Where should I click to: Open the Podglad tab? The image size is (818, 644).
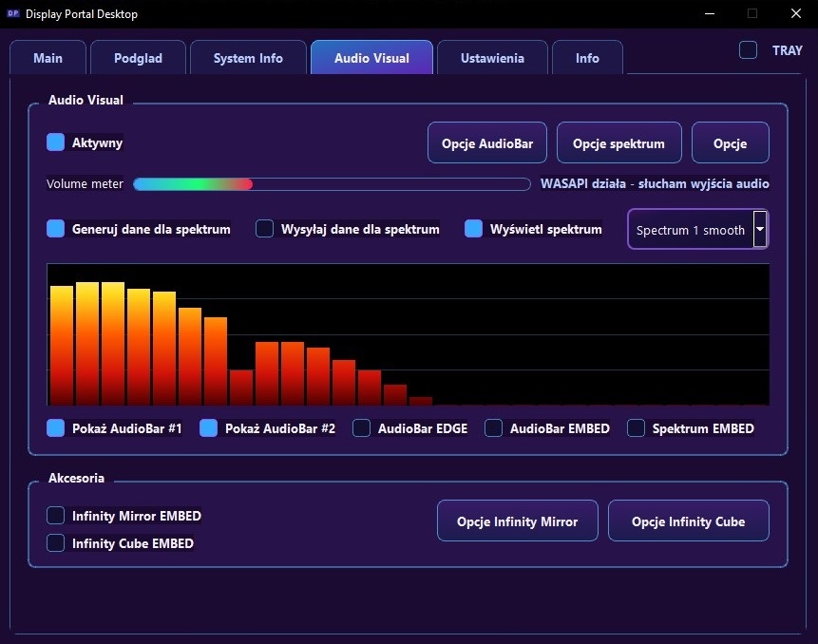pyautogui.click(x=138, y=58)
